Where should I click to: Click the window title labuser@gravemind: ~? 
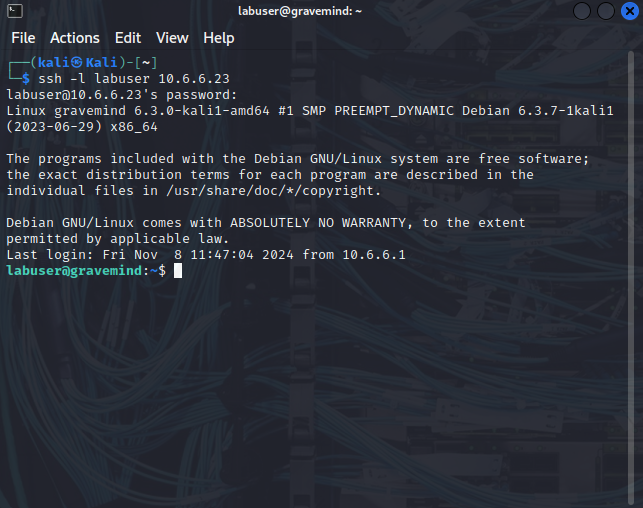[x=300, y=11]
